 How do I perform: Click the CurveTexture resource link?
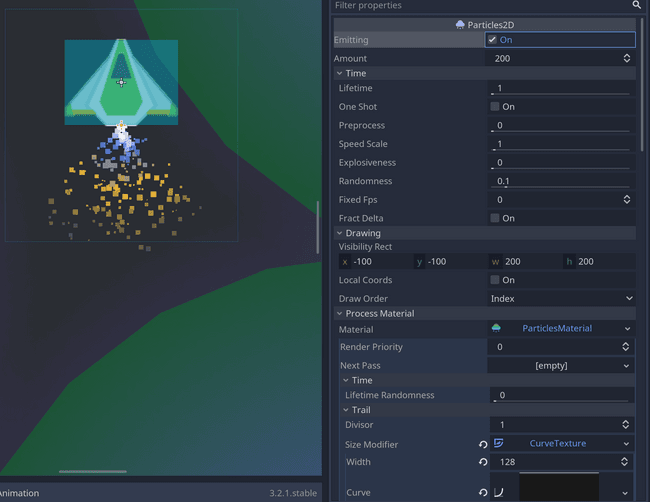coord(558,444)
